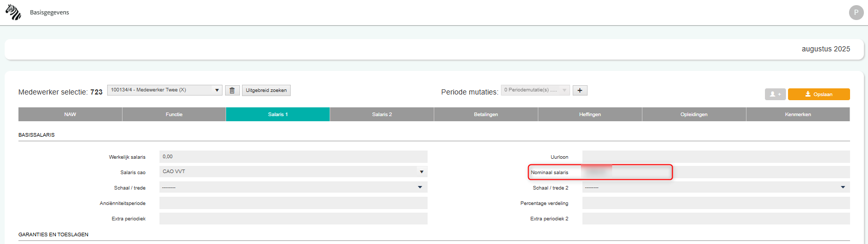
Task: Open the Medewerker selectie dropdown
Action: (165, 90)
